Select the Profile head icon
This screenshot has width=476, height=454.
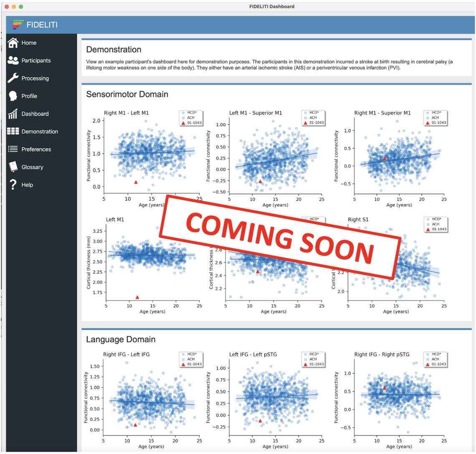[13, 96]
